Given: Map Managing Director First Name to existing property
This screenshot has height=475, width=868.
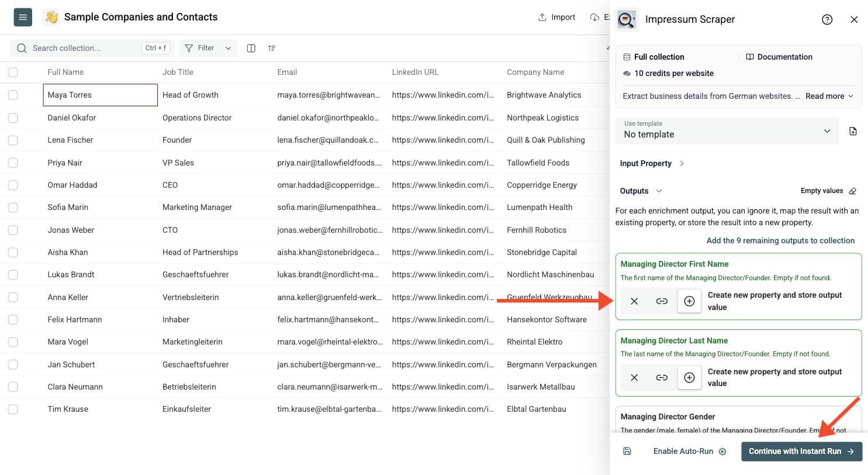Looking at the screenshot, I should coord(662,301).
